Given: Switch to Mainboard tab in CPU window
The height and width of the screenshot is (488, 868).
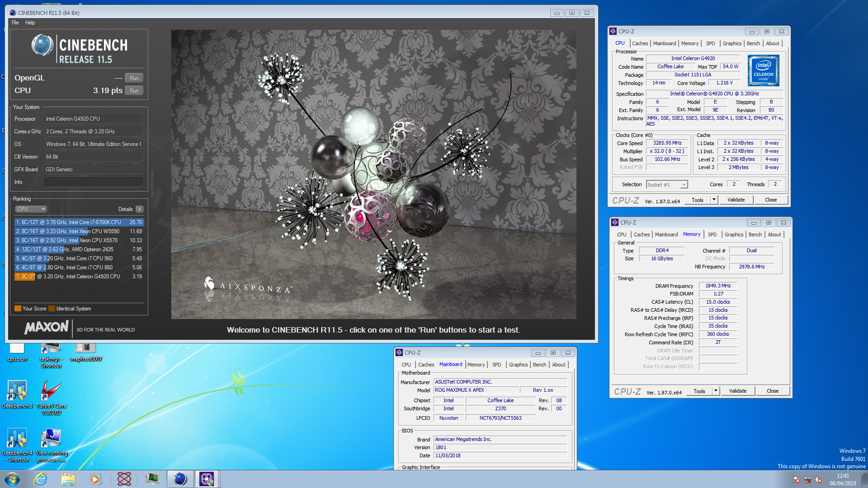Looking at the screenshot, I should tap(664, 43).
